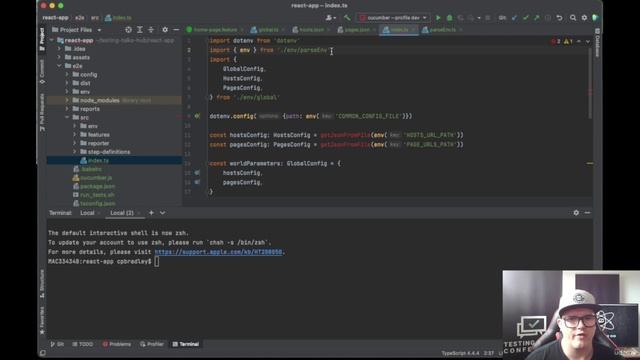Toggle the Pull Requests tool window side tab
Image resolution: width=640 pixels, height=360 pixels.
pos(42,112)
